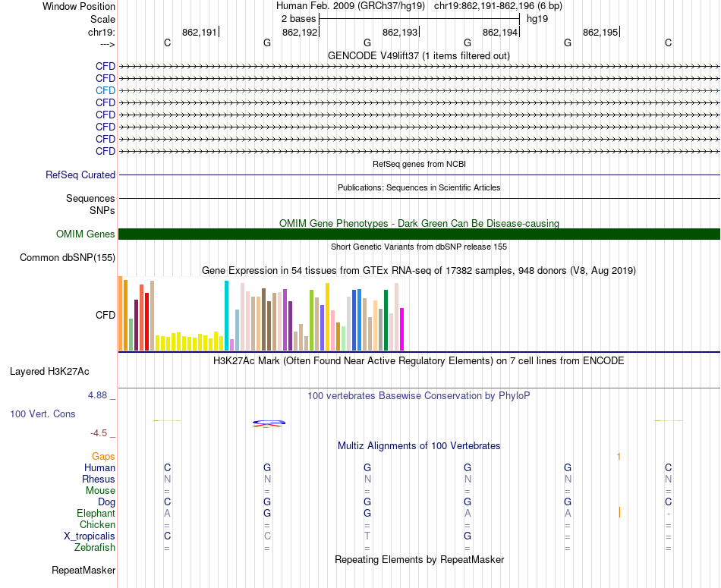Click the dark green bar in GTEx chart
The image size is (721, 588).
tap(386, 320)
